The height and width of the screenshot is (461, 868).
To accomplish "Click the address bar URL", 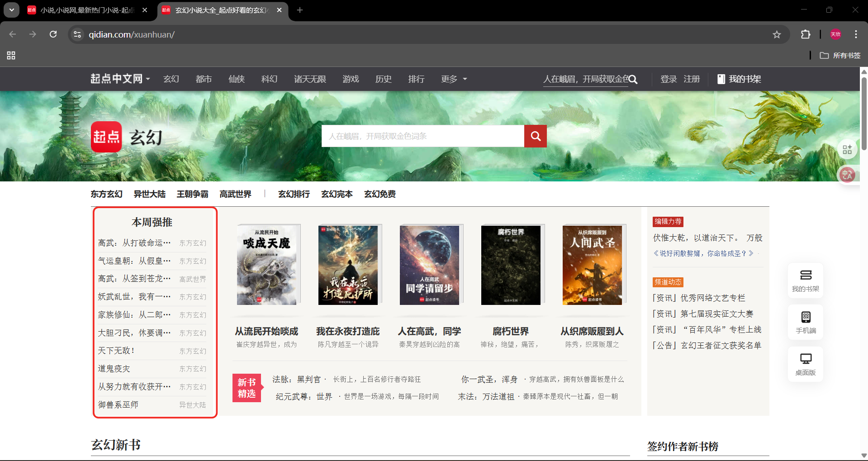I will click(x=132, y=34).
